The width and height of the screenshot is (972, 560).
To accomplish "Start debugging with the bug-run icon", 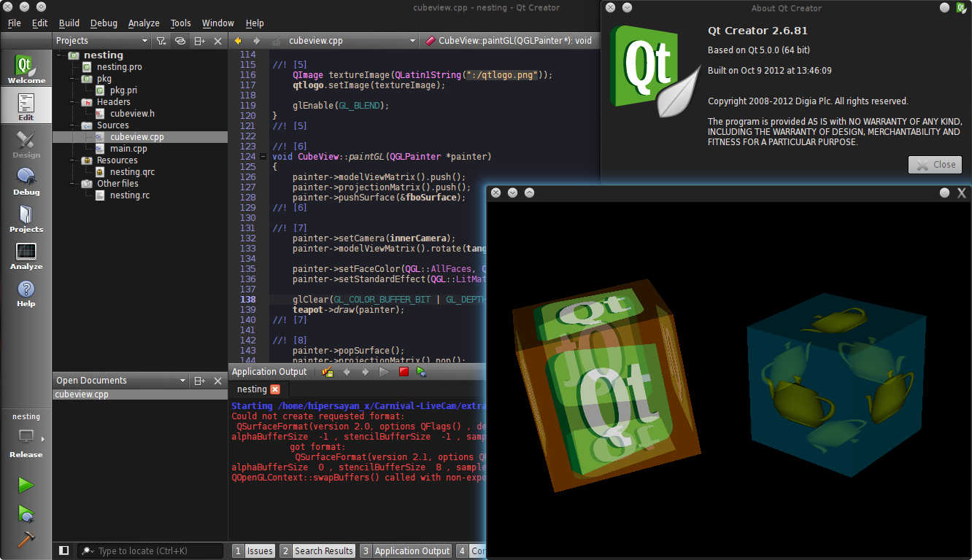I will click(x=26, y=513).
